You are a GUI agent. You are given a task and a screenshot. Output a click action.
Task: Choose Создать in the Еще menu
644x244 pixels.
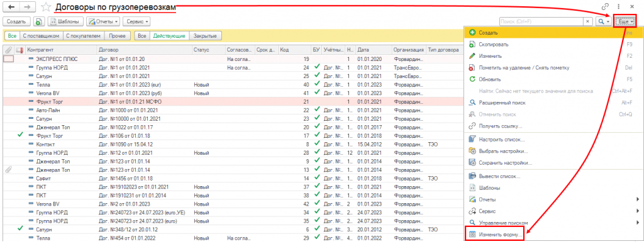(553, 33)
